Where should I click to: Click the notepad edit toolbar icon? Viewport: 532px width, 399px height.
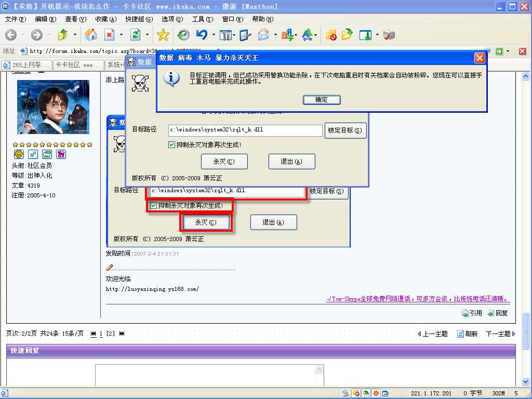coord(245,35)
